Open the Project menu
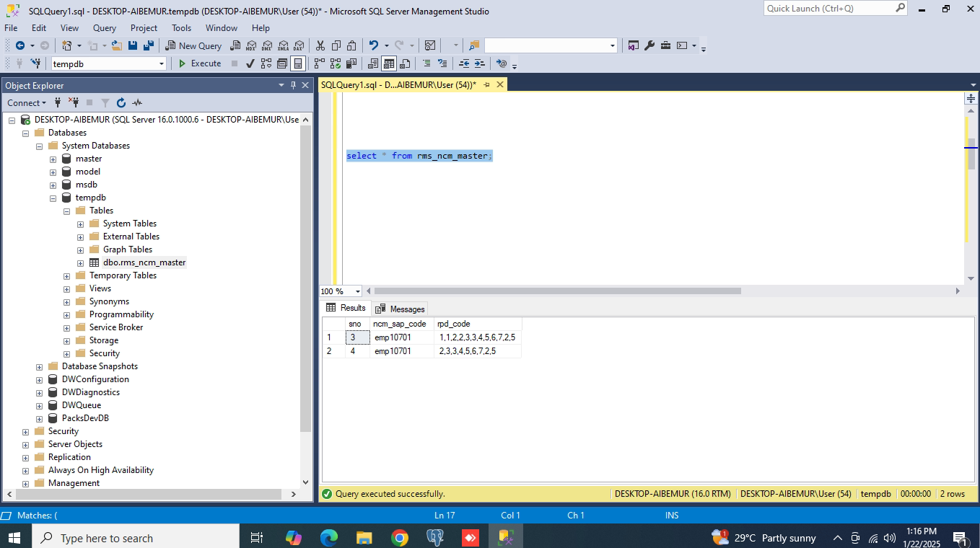Image resolution: width=980 pixels, height=548 pixels. click(144, 27)
